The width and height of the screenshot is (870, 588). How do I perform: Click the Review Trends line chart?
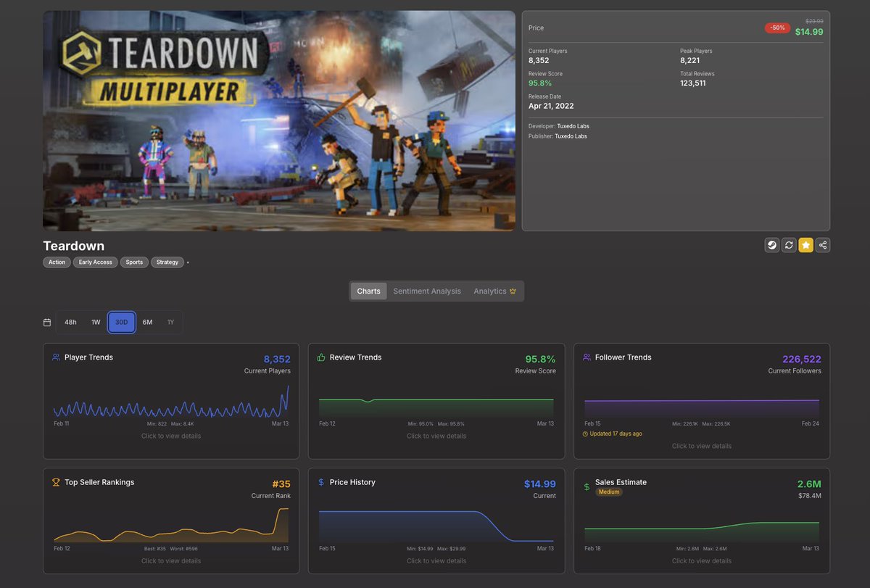[x=436, y=407]
